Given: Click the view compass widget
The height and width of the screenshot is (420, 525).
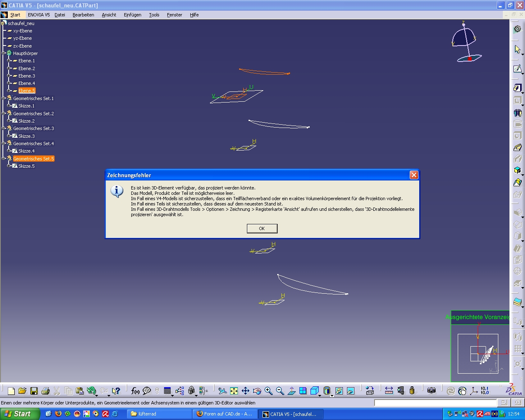Looking at the screenshot, I should [x=467, y=42].
